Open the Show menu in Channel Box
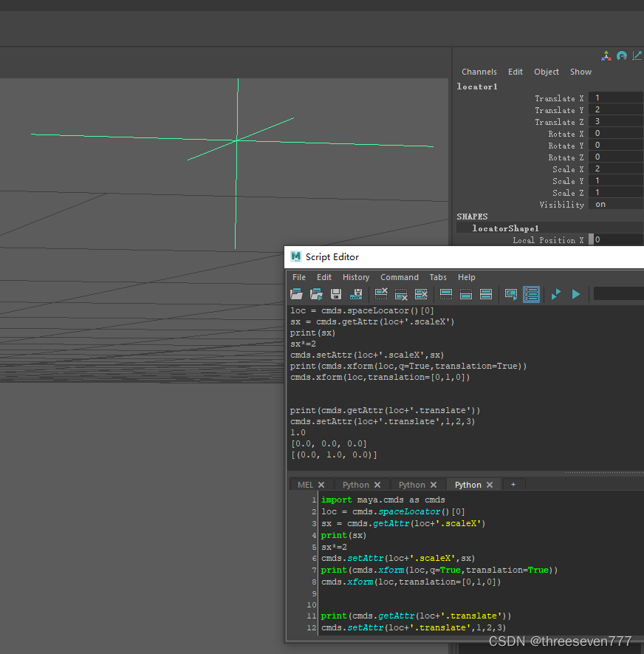The width and height of the screenshot is (644, 654). click(x=580, y=72)
